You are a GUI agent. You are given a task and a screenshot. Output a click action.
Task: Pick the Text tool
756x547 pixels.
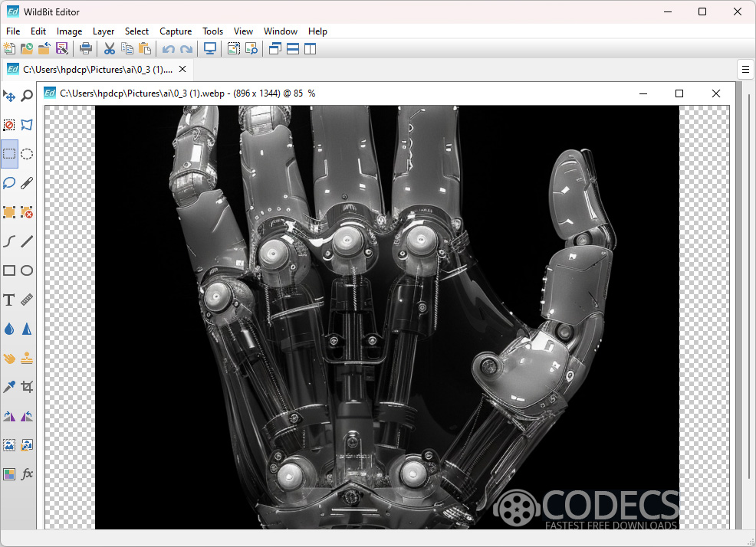(x=9, y=300)
